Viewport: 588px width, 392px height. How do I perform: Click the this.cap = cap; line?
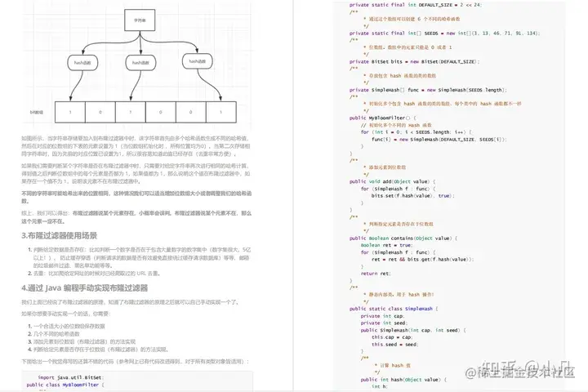point(391,337)
